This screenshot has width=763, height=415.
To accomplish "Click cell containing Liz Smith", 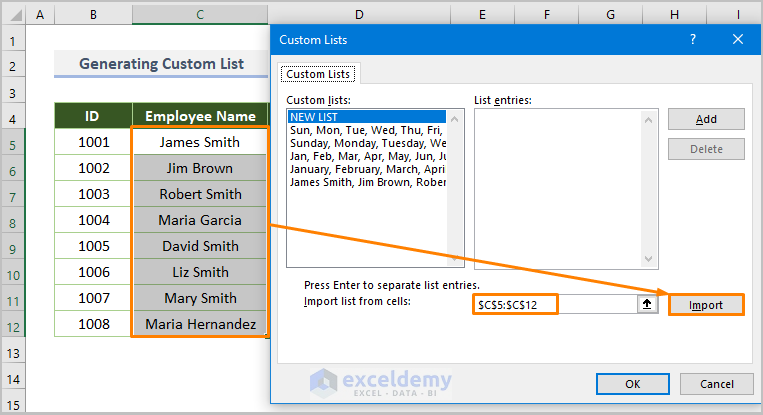I will [200, 272].
